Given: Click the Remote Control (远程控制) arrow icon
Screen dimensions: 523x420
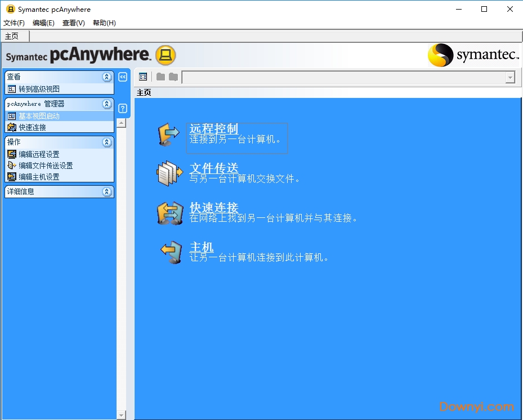Looking at the screenshot, I should [x=168, y=135].
